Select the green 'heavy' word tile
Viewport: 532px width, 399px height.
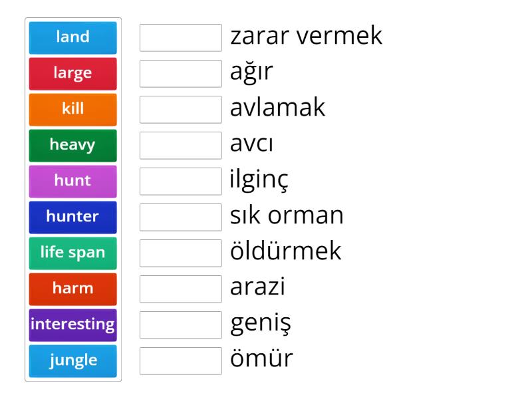click(73, 145)
